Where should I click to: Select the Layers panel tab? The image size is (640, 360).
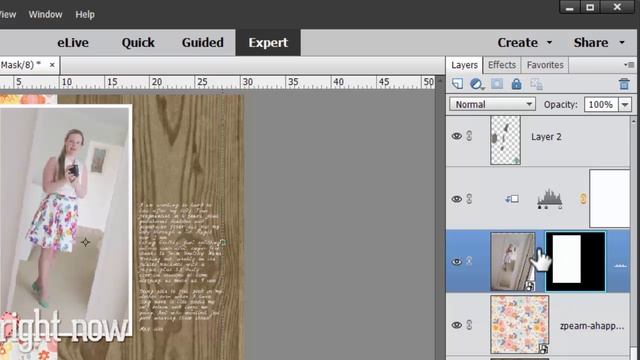tap(464, 65)
